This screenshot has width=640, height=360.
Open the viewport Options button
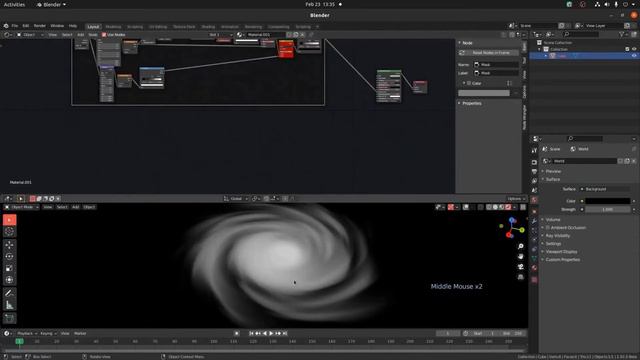516,199
